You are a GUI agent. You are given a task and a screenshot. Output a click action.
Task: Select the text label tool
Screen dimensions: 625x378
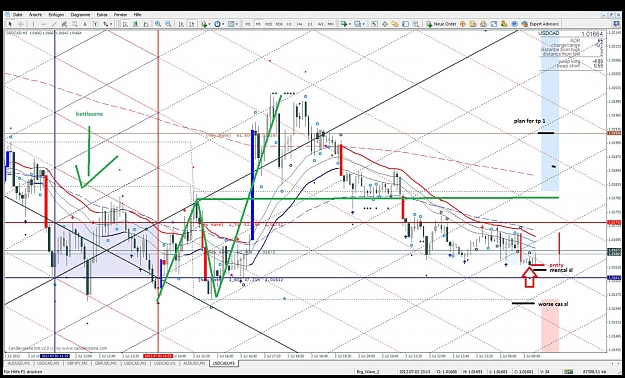coord(95,24)
